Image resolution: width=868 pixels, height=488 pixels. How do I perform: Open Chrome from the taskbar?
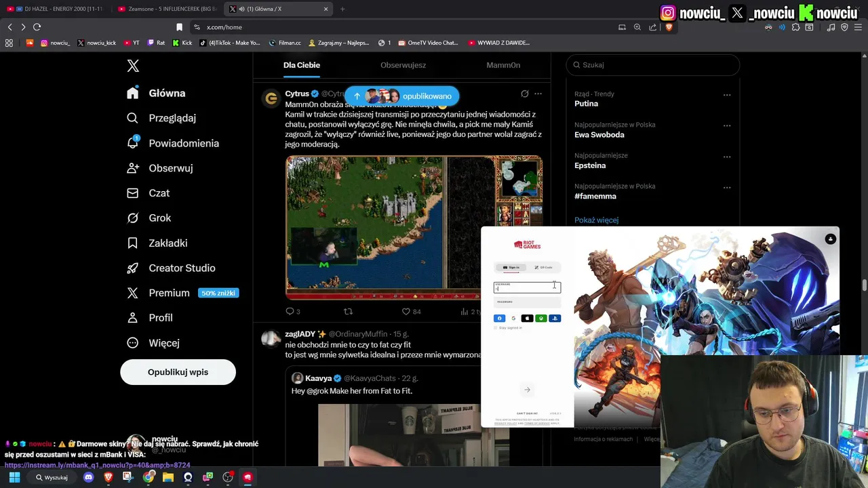pyautogui.click(x=148, y=477)
